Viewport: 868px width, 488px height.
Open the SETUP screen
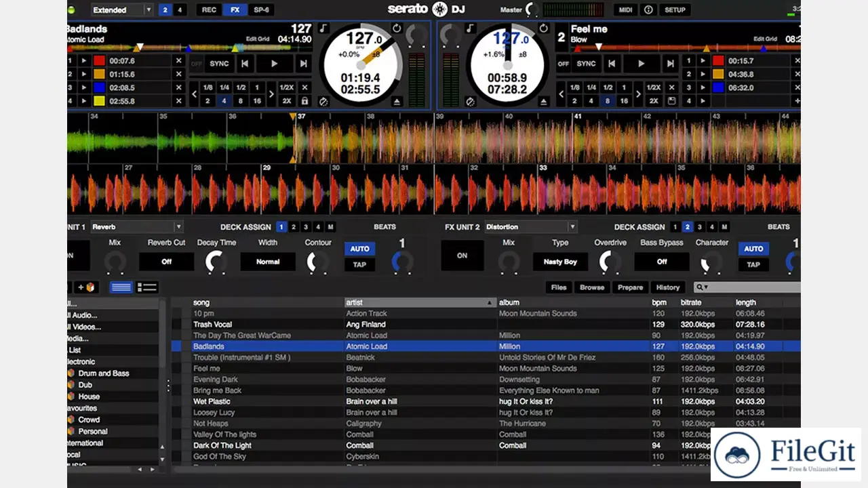pyautogui.click(x=675, y=9)
